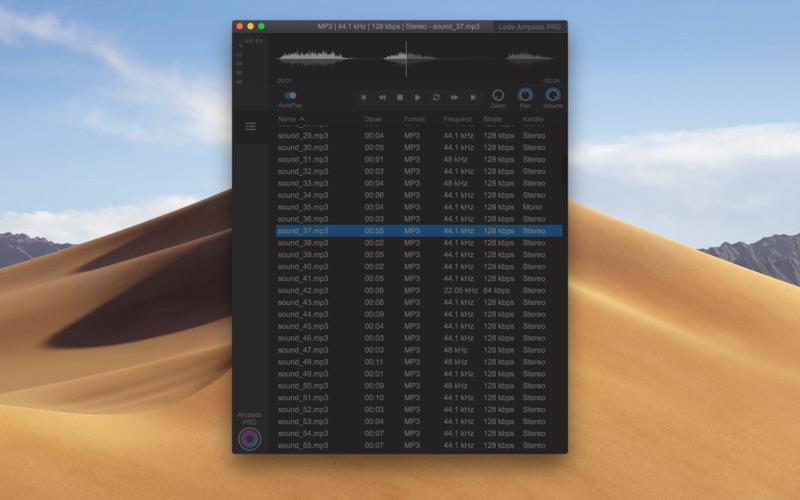
Task: Sort list by Dauer column
Action: pos(373,119)
